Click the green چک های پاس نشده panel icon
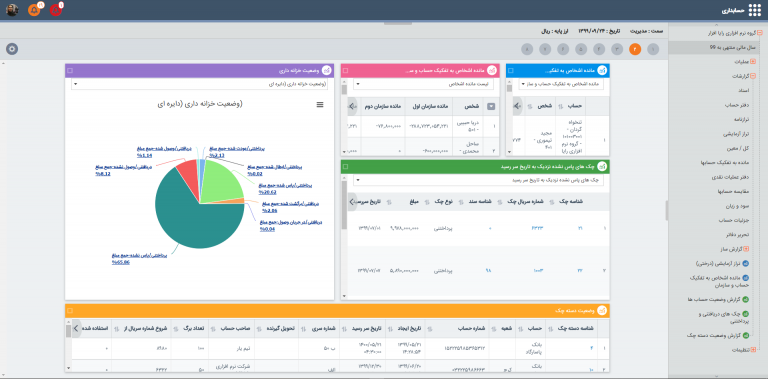The image size is (768, 379). click(602, 166)
